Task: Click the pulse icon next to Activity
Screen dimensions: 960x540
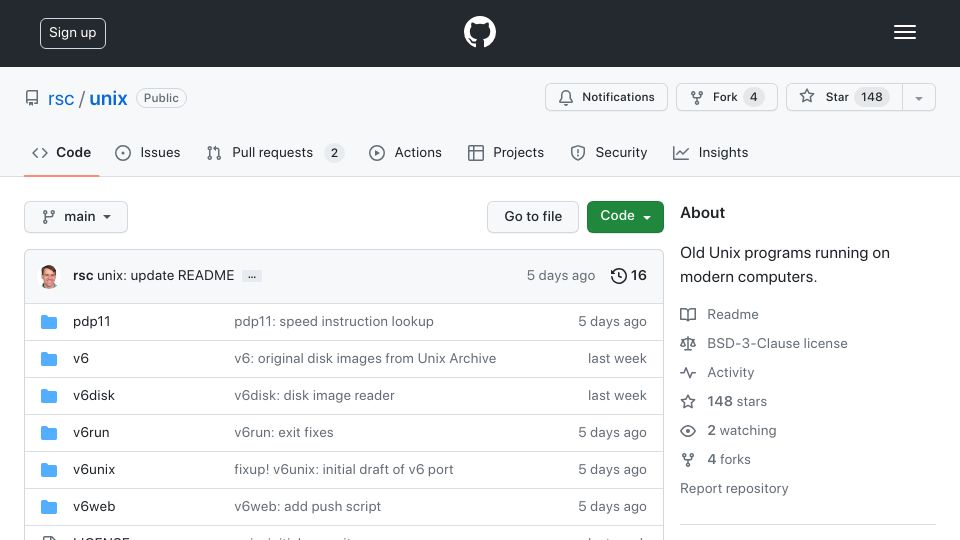Action: point(688,372)
